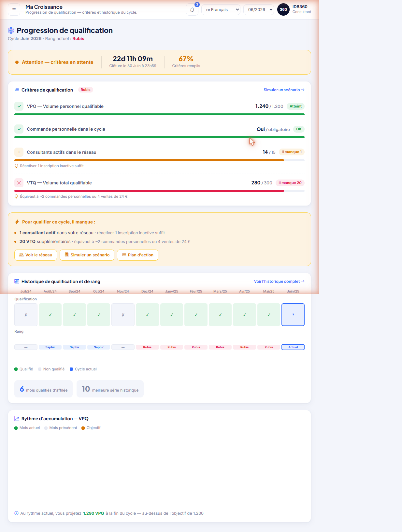
Task: Click the 'Il manque 20' badge
Action: [x=290, y=183]
